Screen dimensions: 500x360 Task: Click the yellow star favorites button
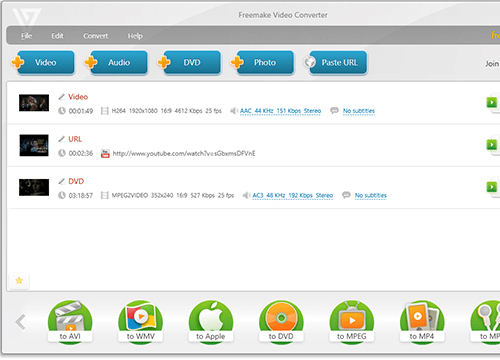[19, 280]
